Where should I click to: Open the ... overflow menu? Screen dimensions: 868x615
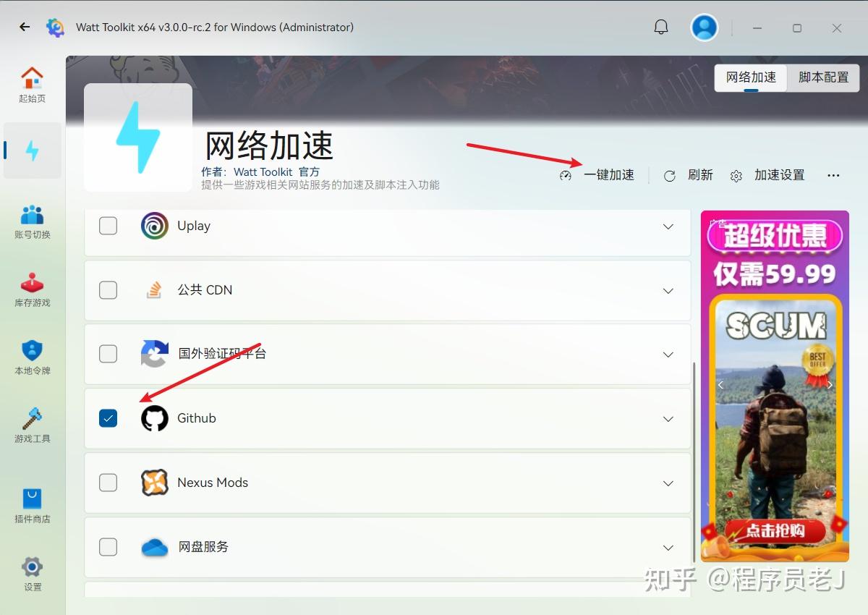pos(833,175)
